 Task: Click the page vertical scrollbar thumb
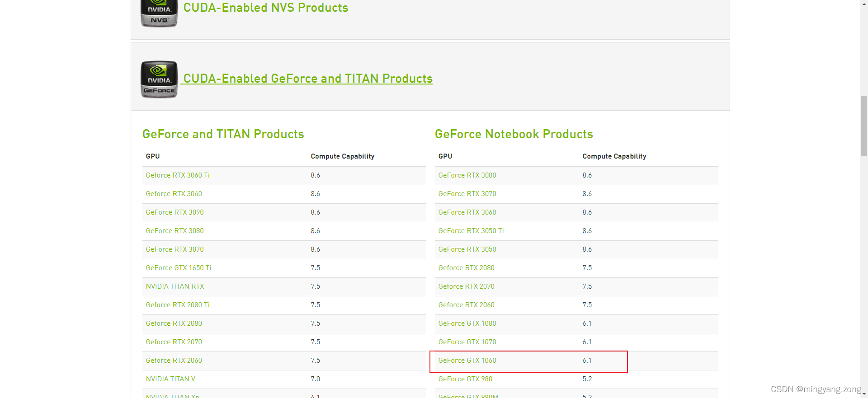click(864, 126)
